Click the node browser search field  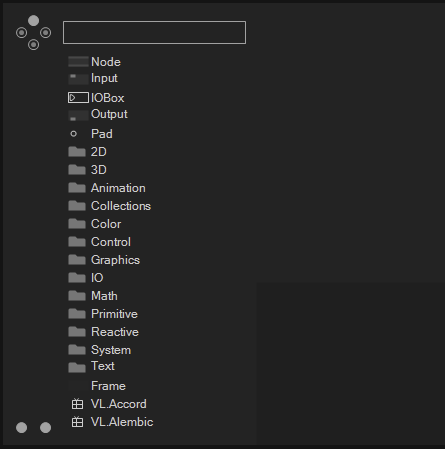154,32
